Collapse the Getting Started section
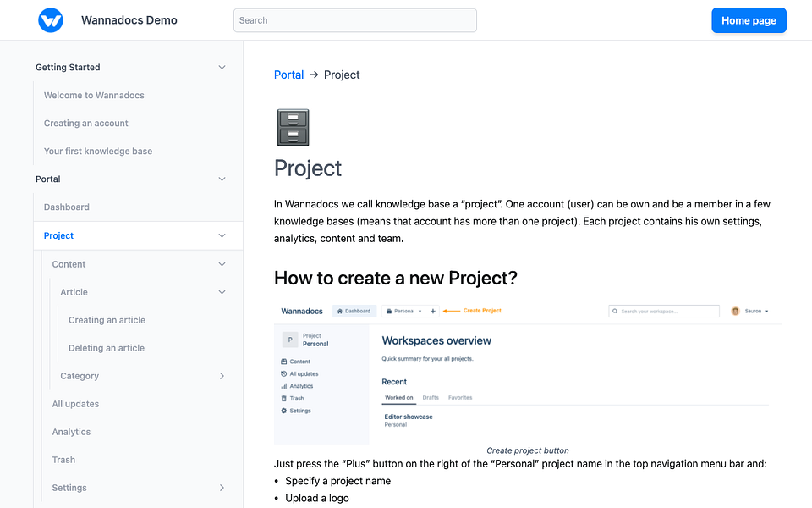The width and height of the screenshot is (812, 508). click(222, 67)
